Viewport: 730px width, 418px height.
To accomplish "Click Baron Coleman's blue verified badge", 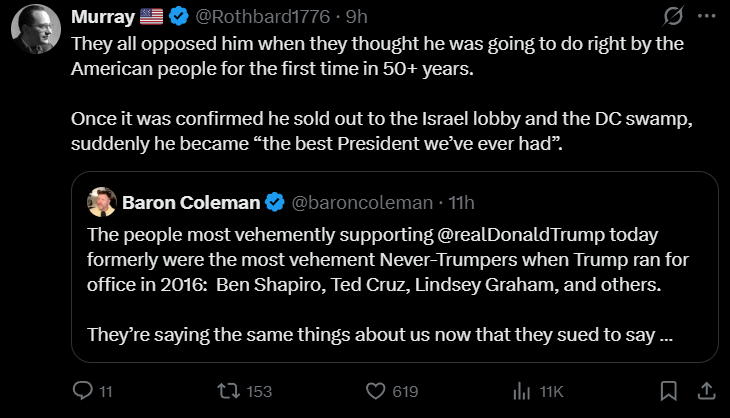I will point(275,203).
